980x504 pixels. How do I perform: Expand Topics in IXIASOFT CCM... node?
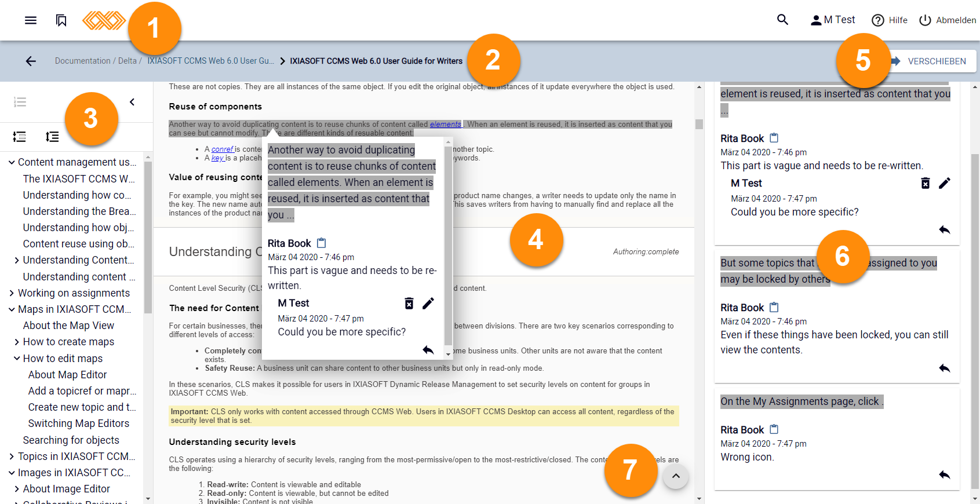click(12, 456)
